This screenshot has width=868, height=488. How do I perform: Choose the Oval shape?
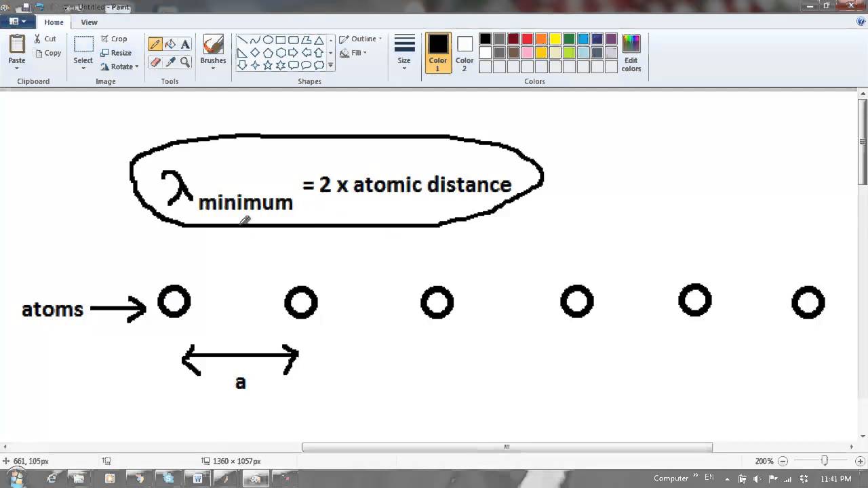(268, 40)
